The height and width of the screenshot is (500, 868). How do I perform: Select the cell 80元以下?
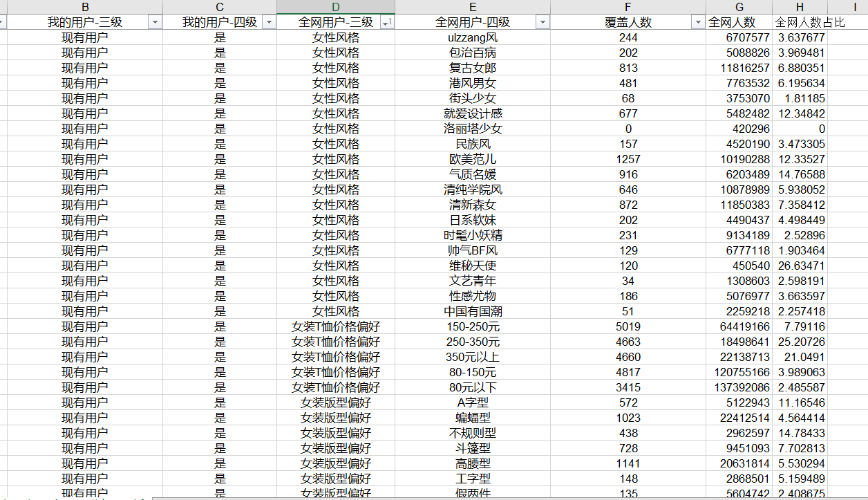pyautogui.click(x=473, y=387)
